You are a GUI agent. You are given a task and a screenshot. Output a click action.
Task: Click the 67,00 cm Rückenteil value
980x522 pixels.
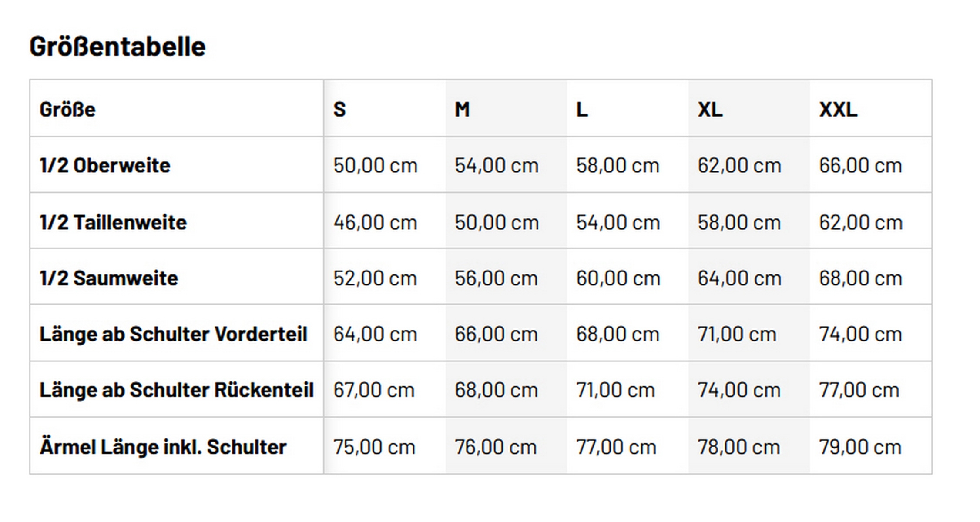374,390
